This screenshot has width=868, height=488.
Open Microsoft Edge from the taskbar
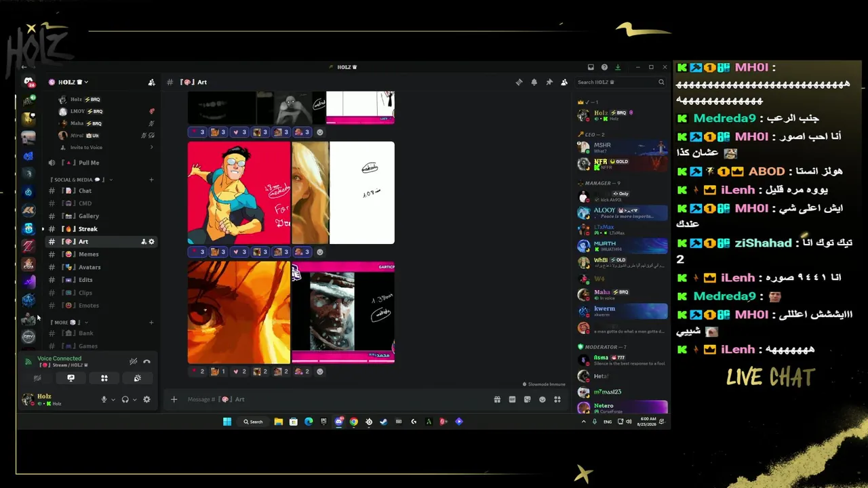(309, 422)
